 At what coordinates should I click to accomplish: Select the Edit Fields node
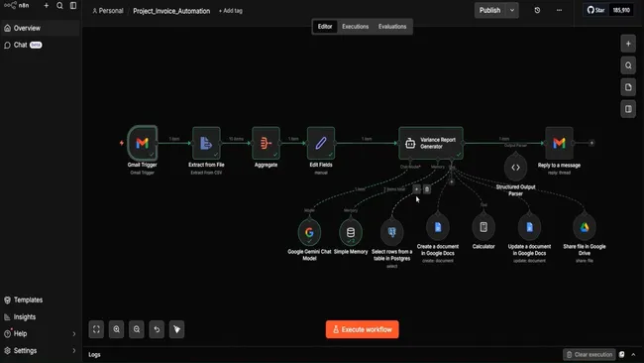tap(321, 143)
